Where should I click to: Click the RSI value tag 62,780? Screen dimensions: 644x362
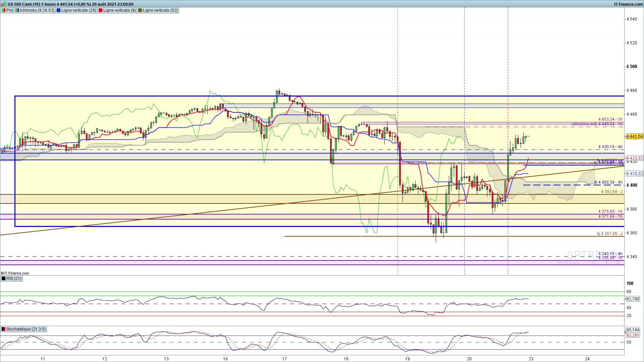[633, 299]
